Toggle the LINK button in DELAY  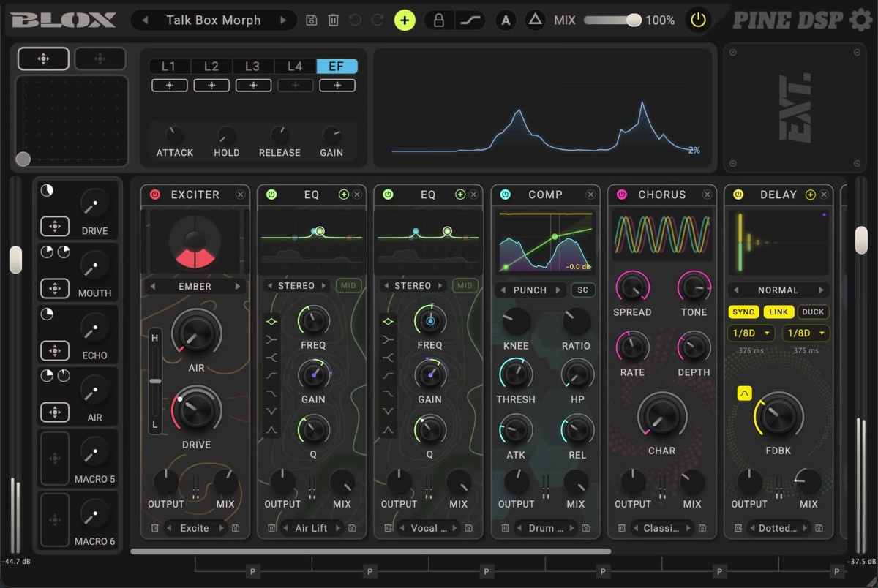coord(778,312)
